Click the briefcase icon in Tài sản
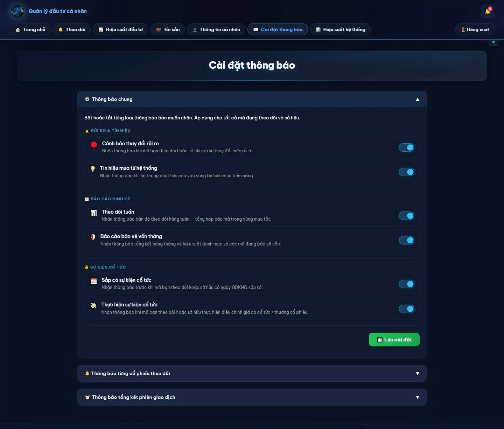 click(x=158, y=30)
